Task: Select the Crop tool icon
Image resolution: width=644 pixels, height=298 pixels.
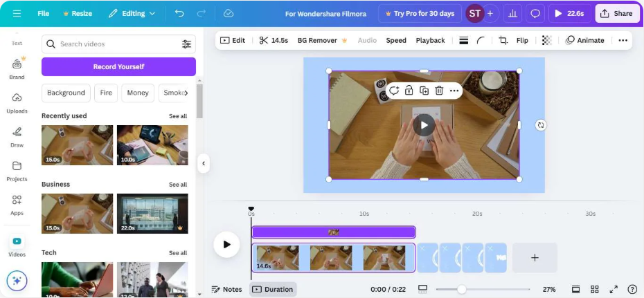Action: tap(503, 40)
